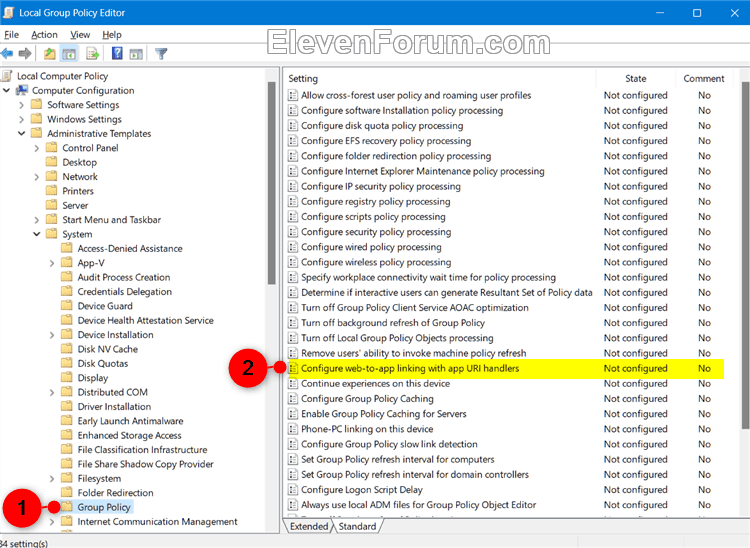The width and height of the screenshot is (750, 548).
Task: Toggle the Show/Hide Action Pane icon
Action: 136,54
